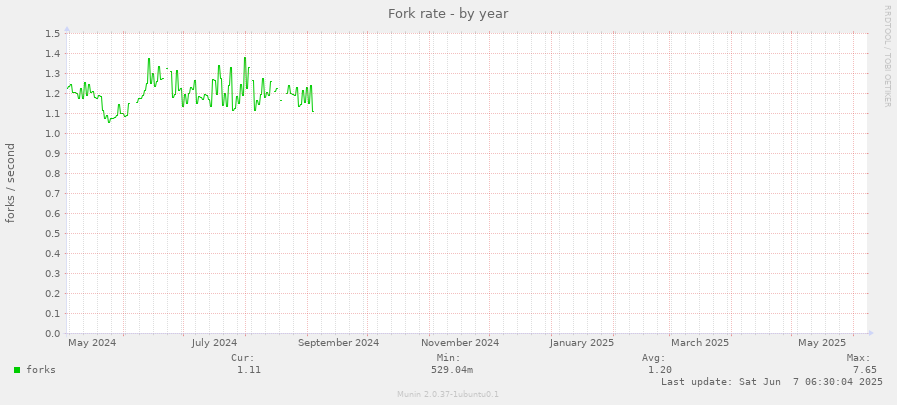
Task: Click the "forks / second" vertical axis label
Action: click(x=10, y=183)
